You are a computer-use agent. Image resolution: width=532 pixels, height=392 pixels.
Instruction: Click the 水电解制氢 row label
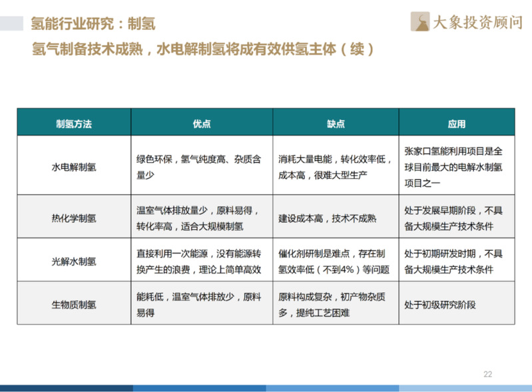coord(74,166)
